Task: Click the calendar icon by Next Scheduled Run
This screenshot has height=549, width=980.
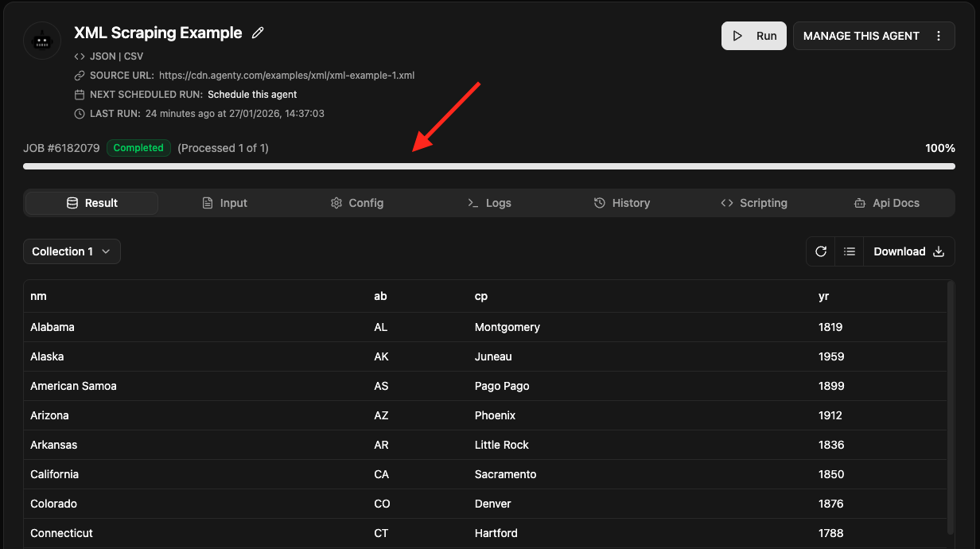Action: click(80, 95)
